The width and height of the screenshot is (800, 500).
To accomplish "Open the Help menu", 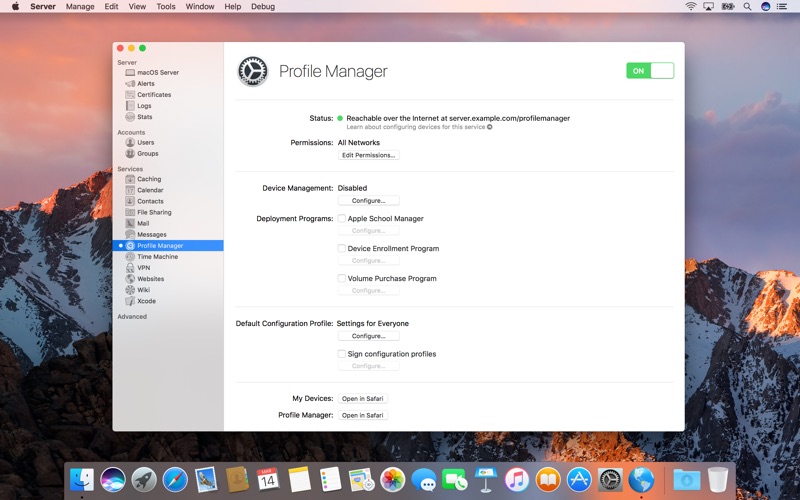I will coord(233,7).
